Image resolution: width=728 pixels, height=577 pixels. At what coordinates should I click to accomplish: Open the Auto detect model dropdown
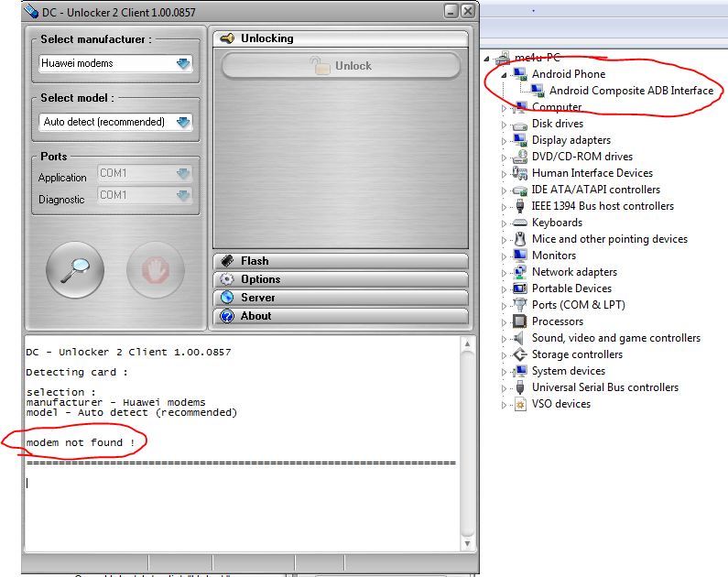click(x=115, y=122)
